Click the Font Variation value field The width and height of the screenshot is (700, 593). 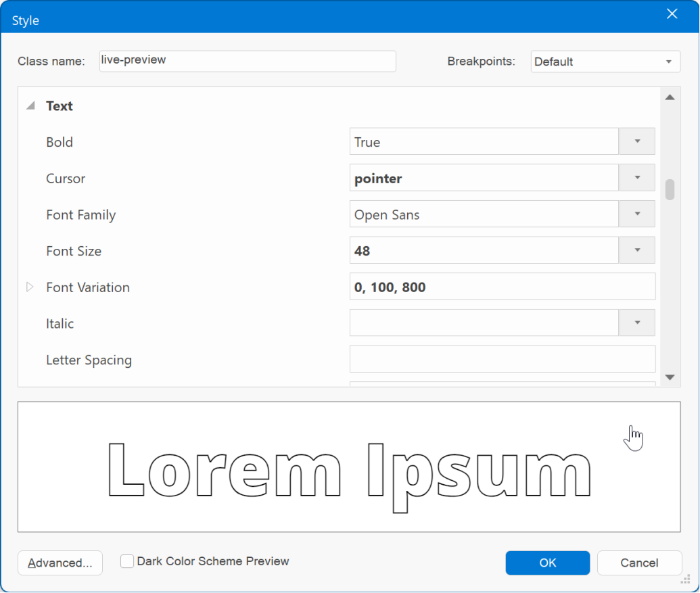point(502,287)
